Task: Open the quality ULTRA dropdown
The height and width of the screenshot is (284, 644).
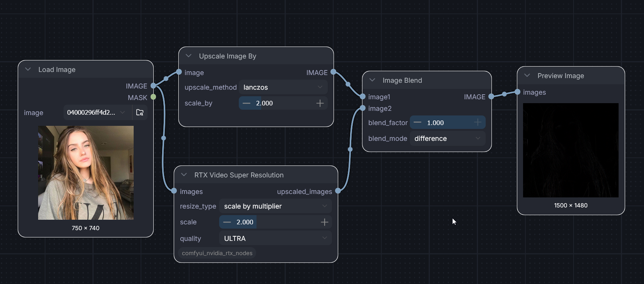Action: tap(275, 239)
